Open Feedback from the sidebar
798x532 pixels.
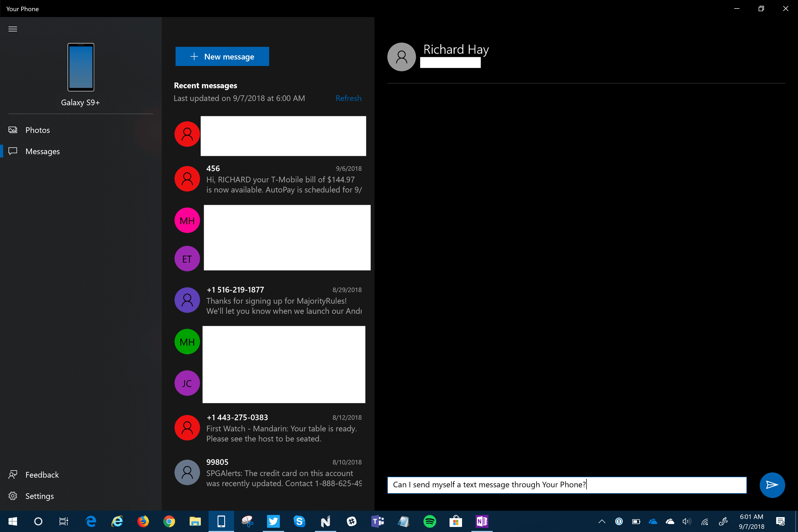[42, 475]
